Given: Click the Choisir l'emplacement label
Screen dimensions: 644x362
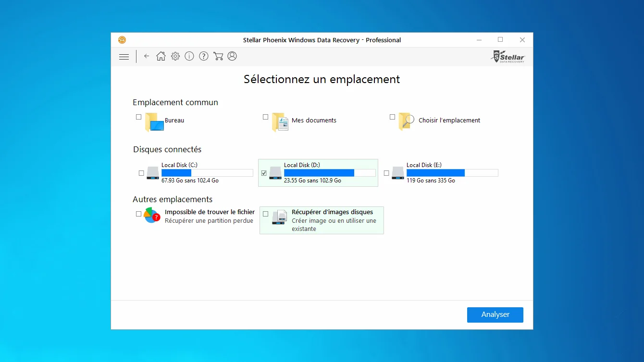Looking at the screenshot, I should click(x=449, y=121).
